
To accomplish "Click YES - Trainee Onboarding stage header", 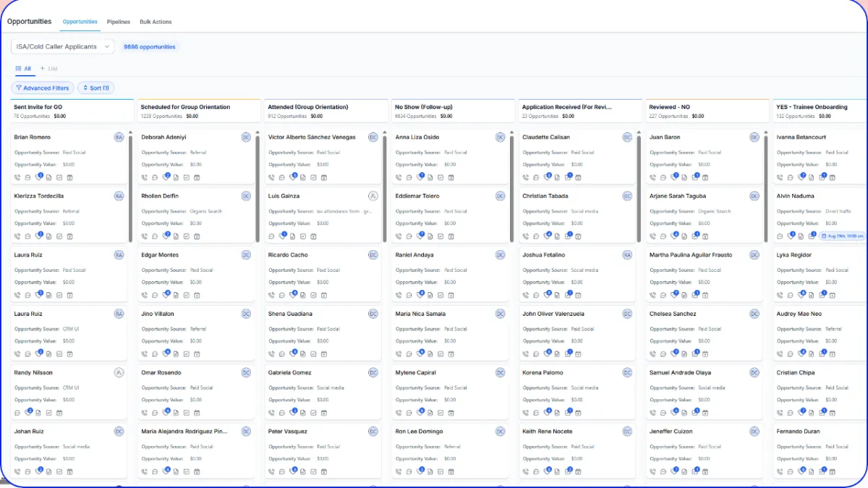I will (820, 111).
